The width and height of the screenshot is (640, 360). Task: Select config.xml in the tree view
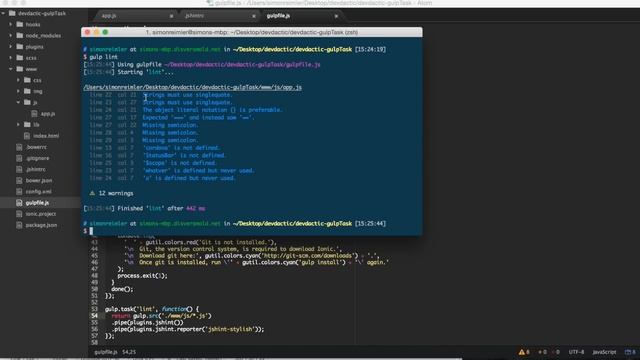pos(38,191)
